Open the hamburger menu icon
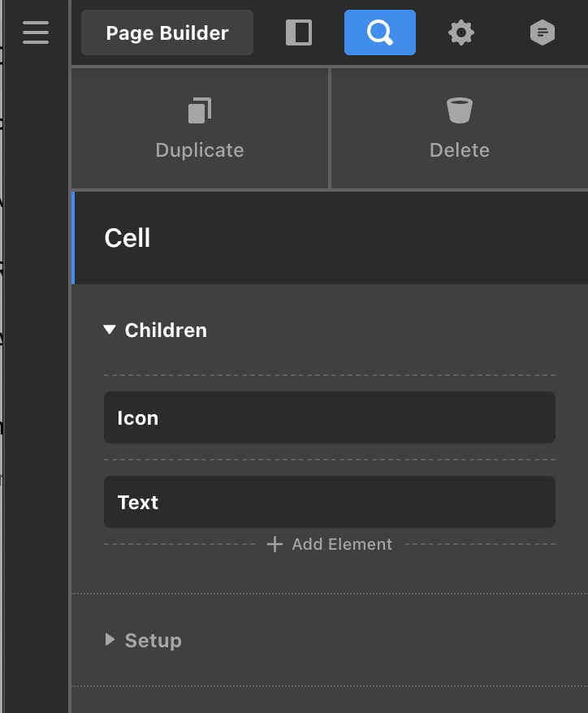 click(x=36, y=32)
